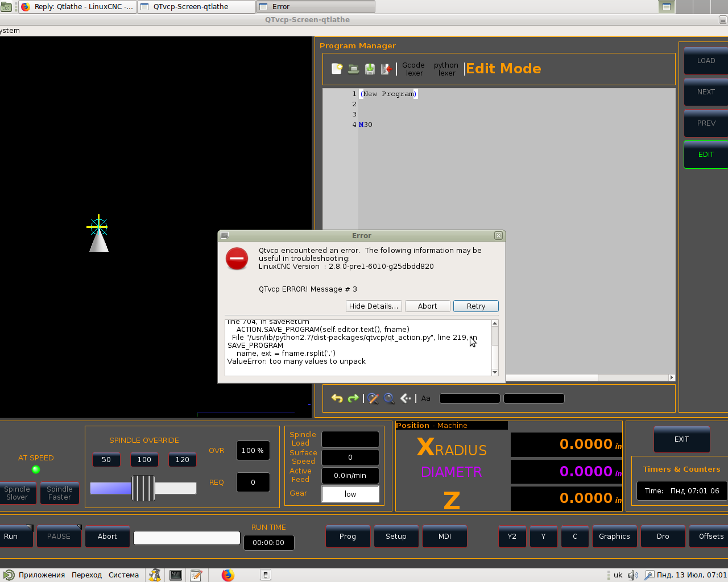This screenshot has height=582, width=728.
Task: Toggle the Y axis button
Action: point(544,537)
